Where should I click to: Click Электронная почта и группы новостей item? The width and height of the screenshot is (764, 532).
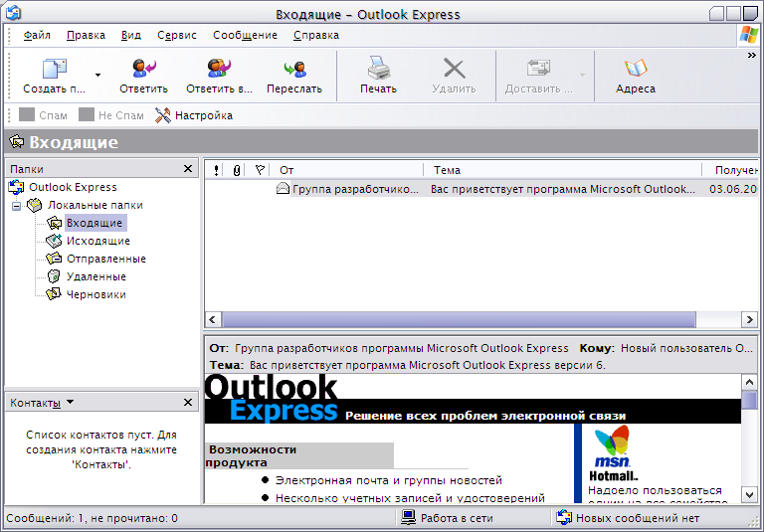coord(388,480)
